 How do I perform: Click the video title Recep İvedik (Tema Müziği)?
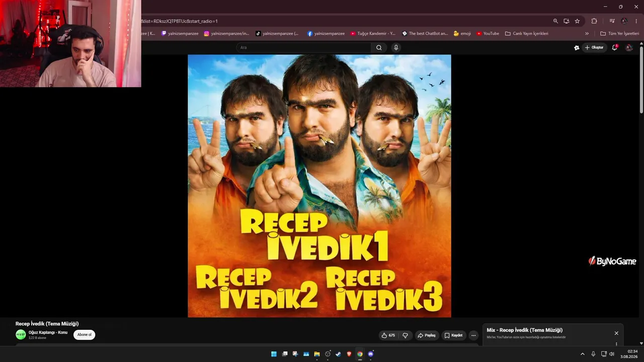pos(47,324)
